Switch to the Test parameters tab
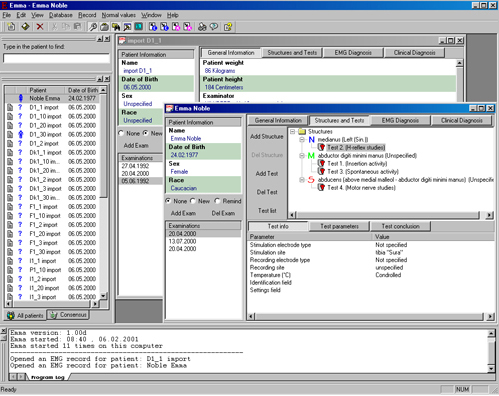499x396 pixels. (x=339, y=226)
